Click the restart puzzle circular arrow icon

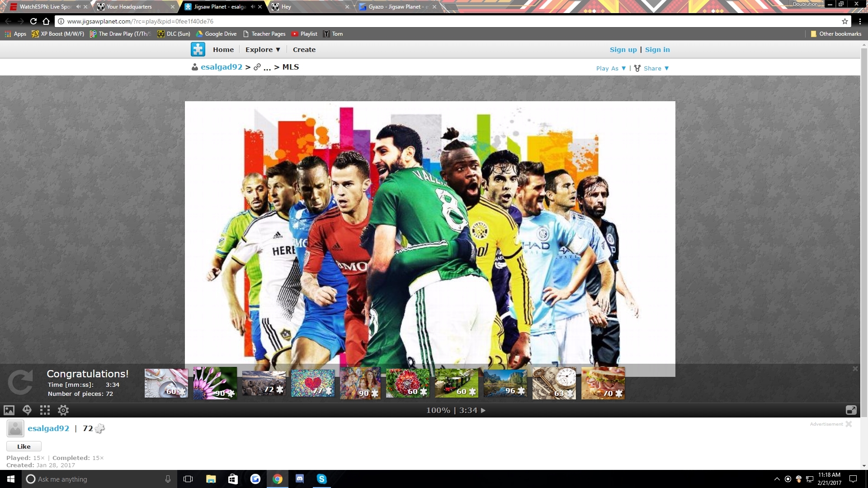tap(20, 382)
